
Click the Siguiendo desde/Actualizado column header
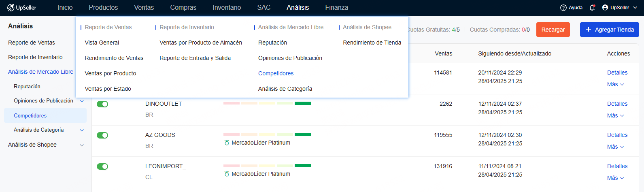click(514, 53)
